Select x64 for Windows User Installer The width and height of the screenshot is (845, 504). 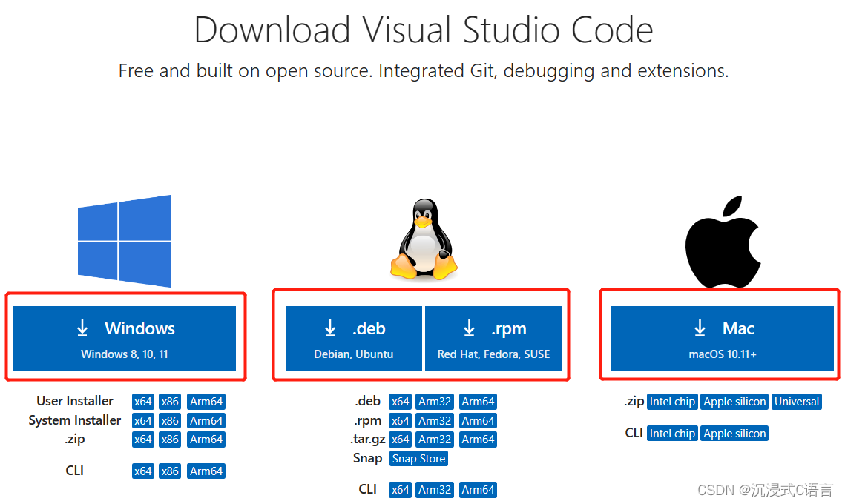pos(142,402)
